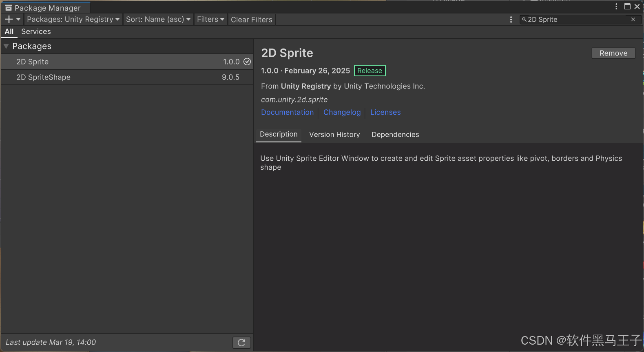Select the All tab

tap(9, 31)
